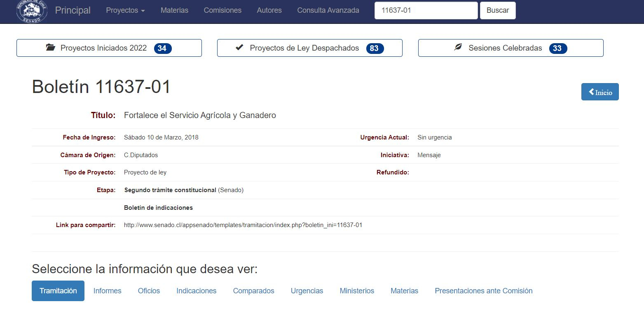The image size is (644, 318).
Task: Switch to the Informes tab
Action: 108,291
